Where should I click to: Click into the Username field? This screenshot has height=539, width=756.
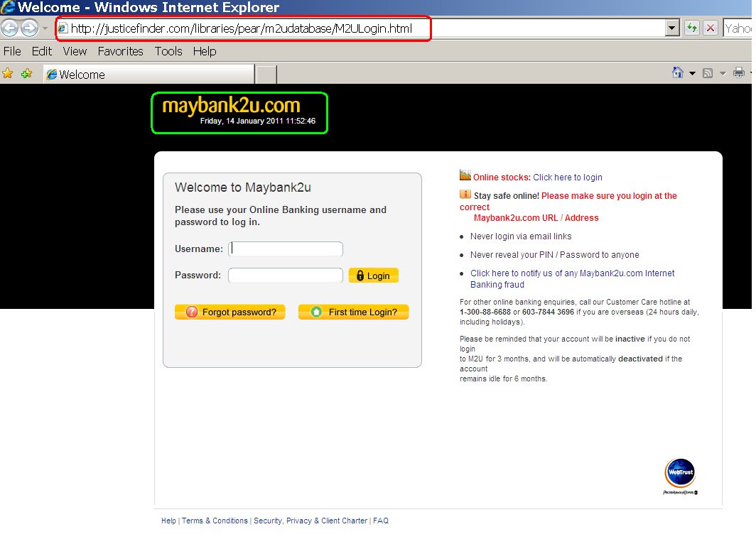[x=286, y=249]
